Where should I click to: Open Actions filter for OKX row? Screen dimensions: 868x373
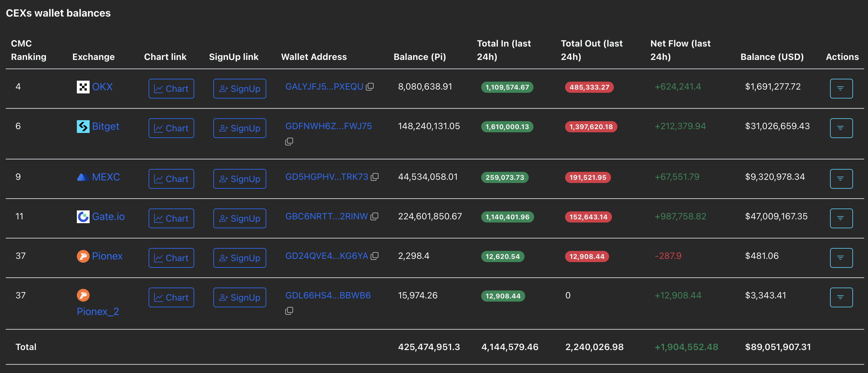[841, 88]
